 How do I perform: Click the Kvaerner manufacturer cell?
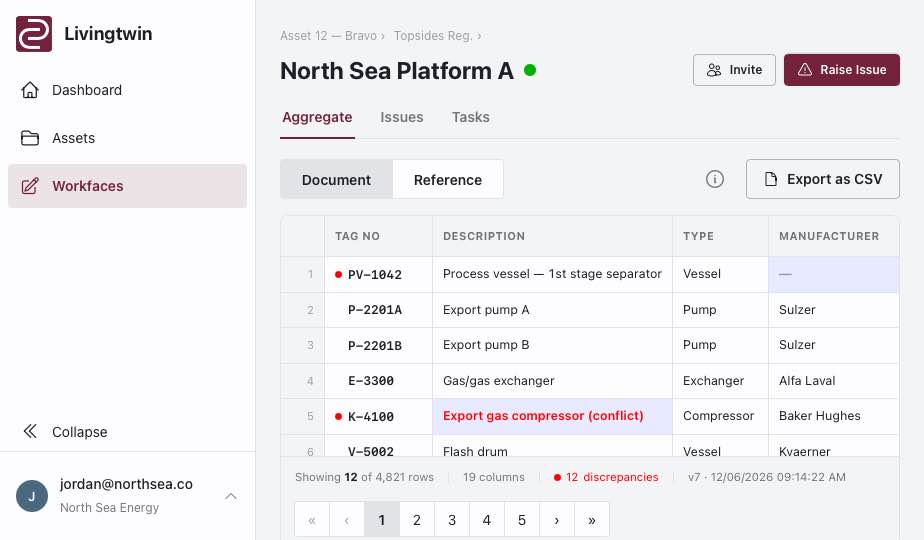(834, 446)
